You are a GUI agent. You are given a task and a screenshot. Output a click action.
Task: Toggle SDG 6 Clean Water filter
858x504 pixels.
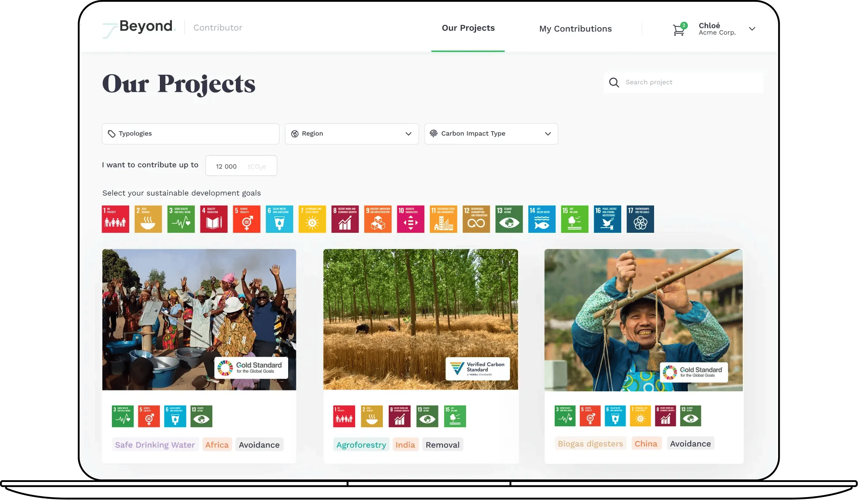tap(279, 219)
